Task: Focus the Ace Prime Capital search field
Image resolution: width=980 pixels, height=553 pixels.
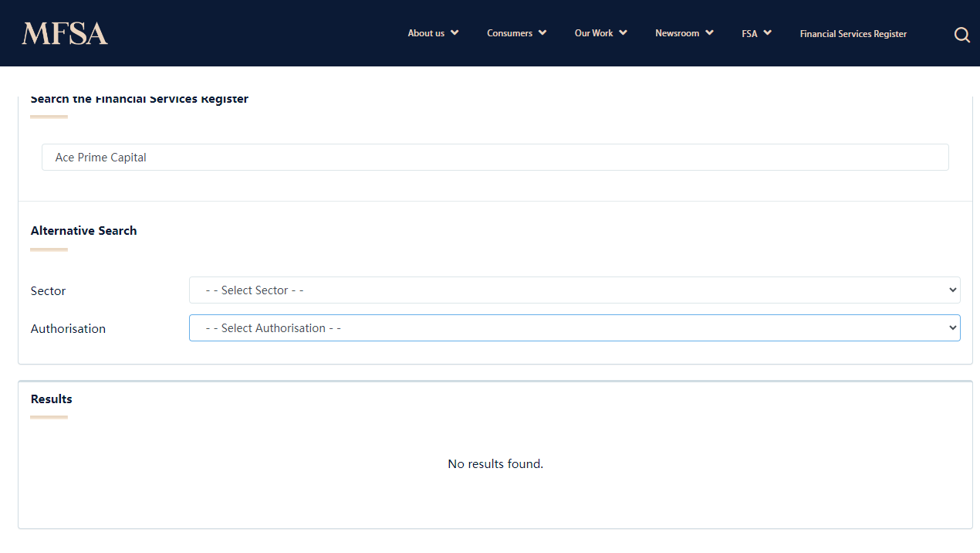Action: click(x=495, y=158)
